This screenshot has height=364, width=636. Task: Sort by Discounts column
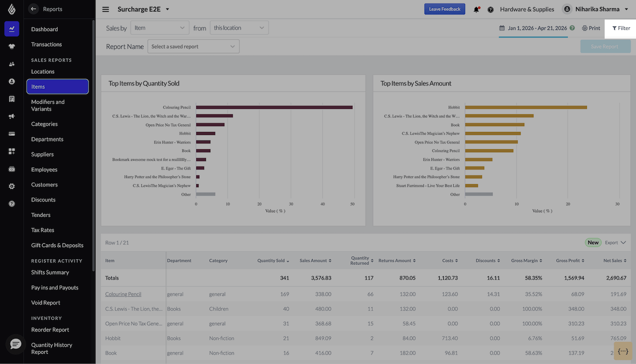(x=487, y=261)
